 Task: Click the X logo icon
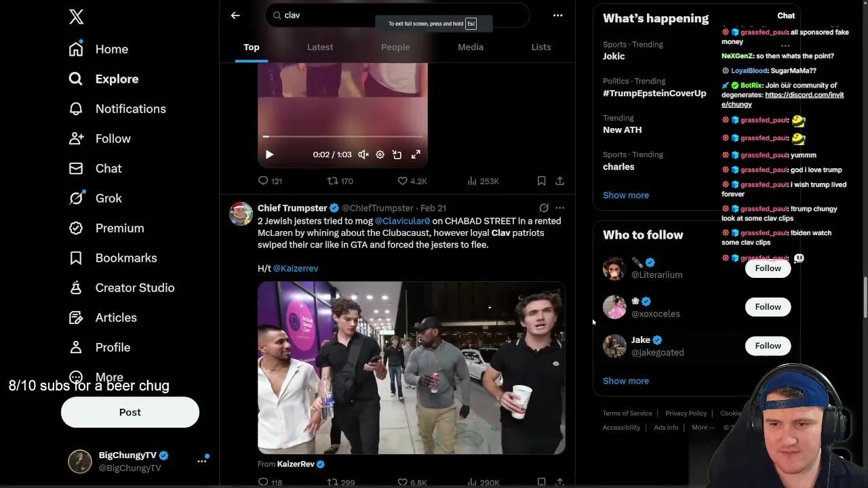(x=77, y=17)
